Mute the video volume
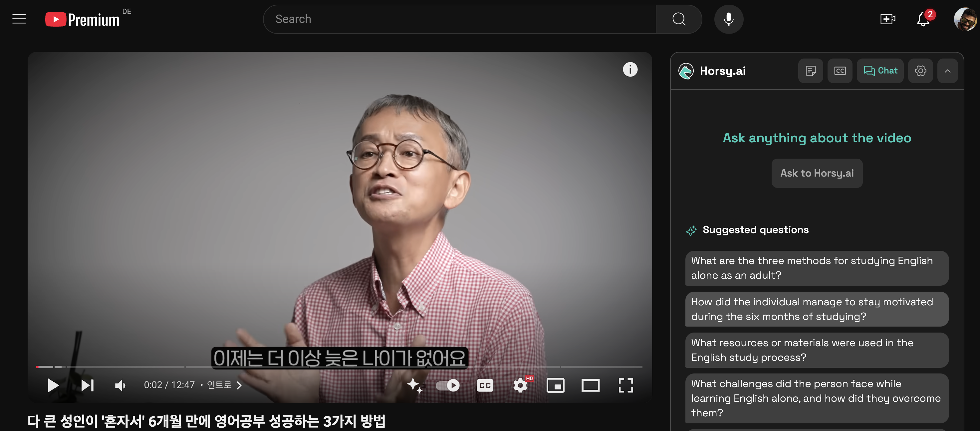The width and height of the screenshot is (980, 431). (120, 385)
